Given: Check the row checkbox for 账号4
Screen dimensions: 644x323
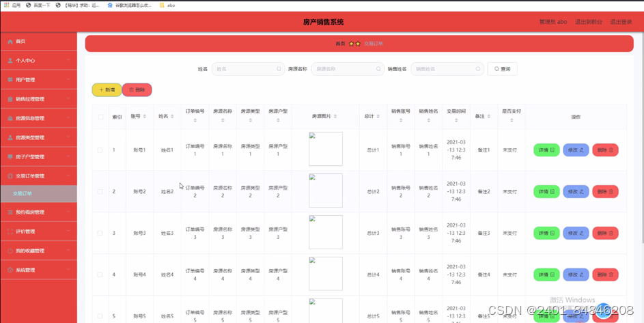Looking at the screenshot, I should 100,275.
